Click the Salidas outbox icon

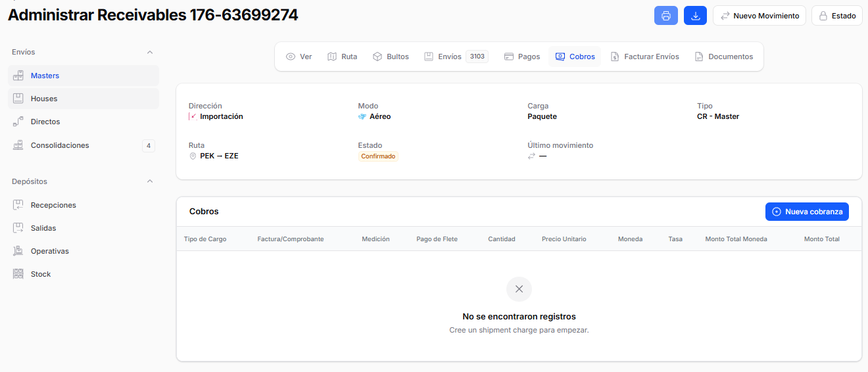pos(18,228)
